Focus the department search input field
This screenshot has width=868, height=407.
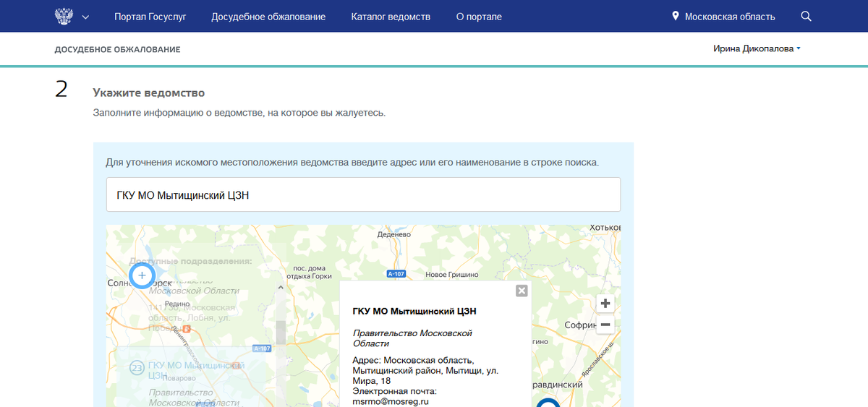(x=363, y=194)
